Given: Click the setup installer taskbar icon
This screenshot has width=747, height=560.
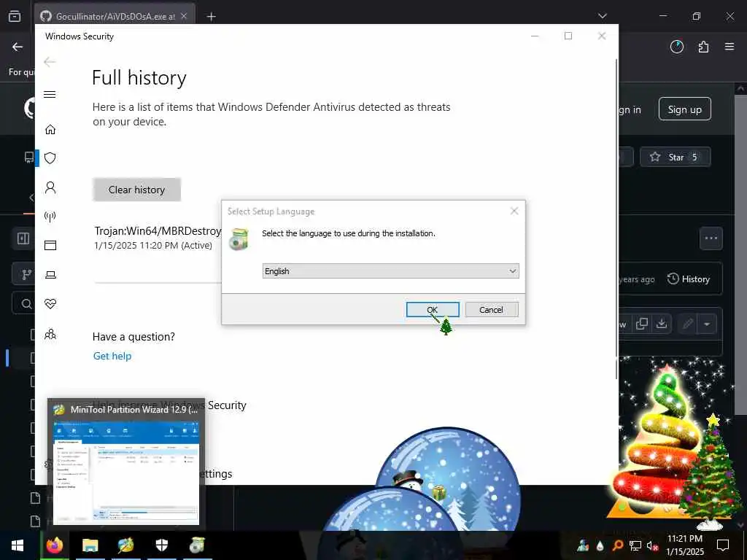Looking at the screenshot, I should pyautogui.click(x=197, y=545).
